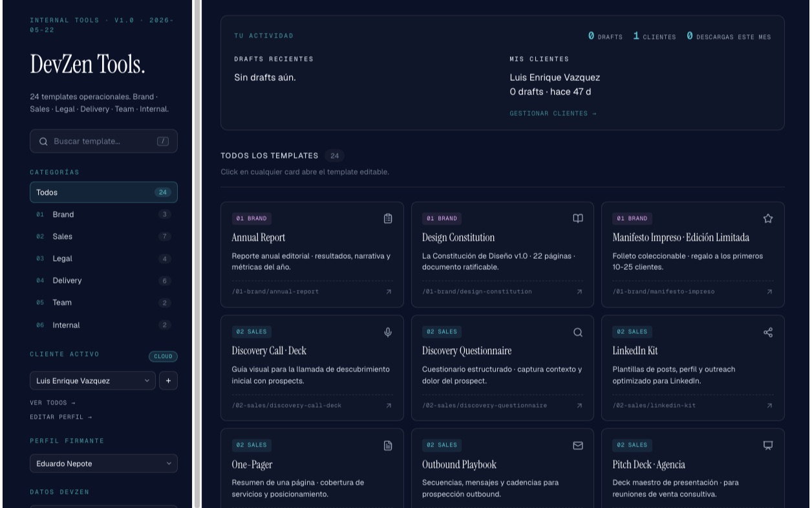
Task: Open the Annual Report template title
Action: pyautogui.click(x=259, y=237)
